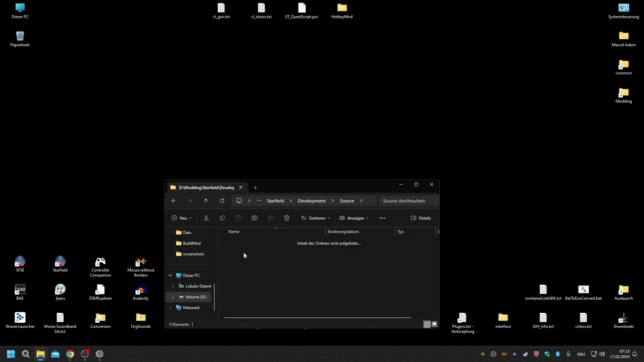Screen dimensions: 644x362
Task: Switch to large thumbnails view icon
Action: [435, 324]
